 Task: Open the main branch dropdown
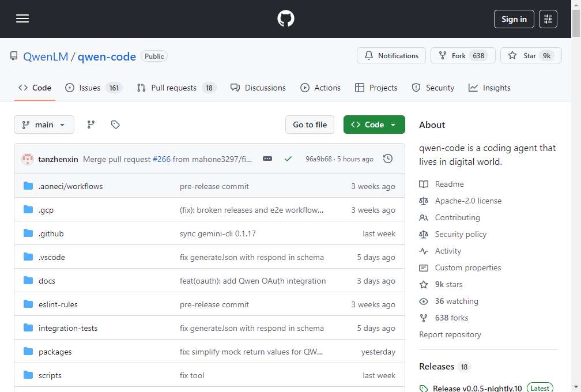coord(44,125)
